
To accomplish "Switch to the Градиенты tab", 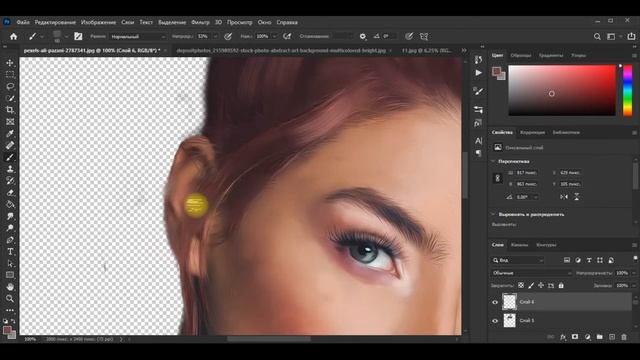I will (x=551, y=55).
